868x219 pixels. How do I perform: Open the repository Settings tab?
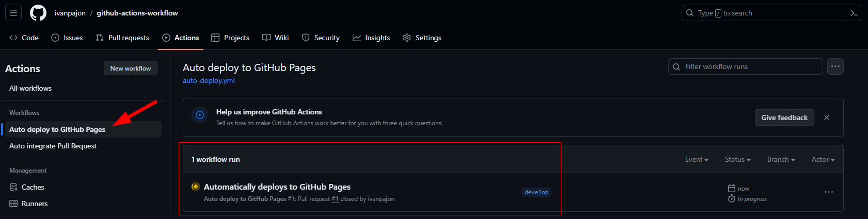[x=422, y=38]
